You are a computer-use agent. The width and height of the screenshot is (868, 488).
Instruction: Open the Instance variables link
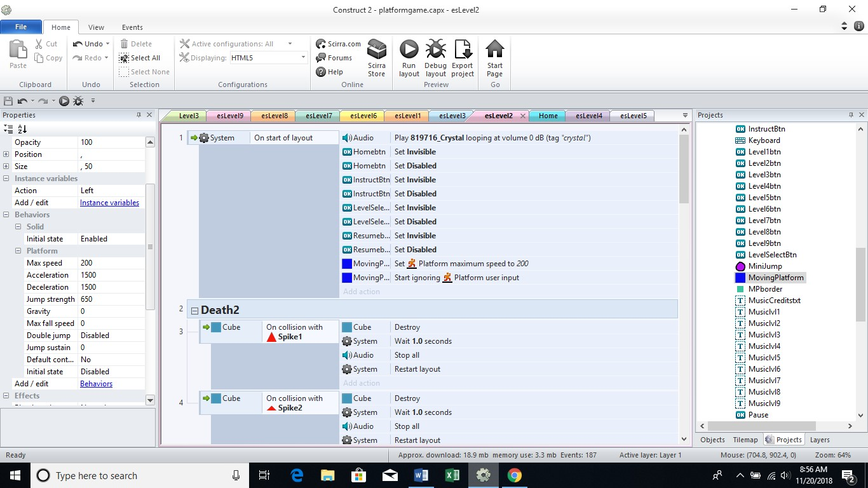pyautogui.click(x=109, y=203)
